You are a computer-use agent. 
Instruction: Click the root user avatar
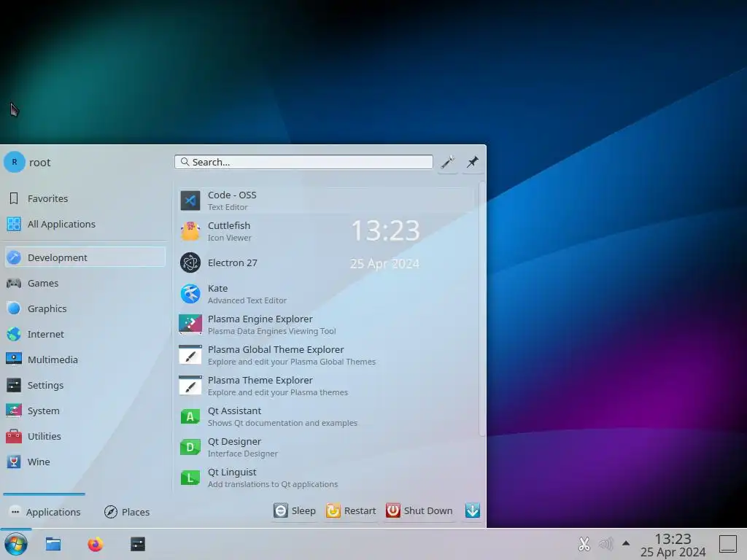click(15, 163)
